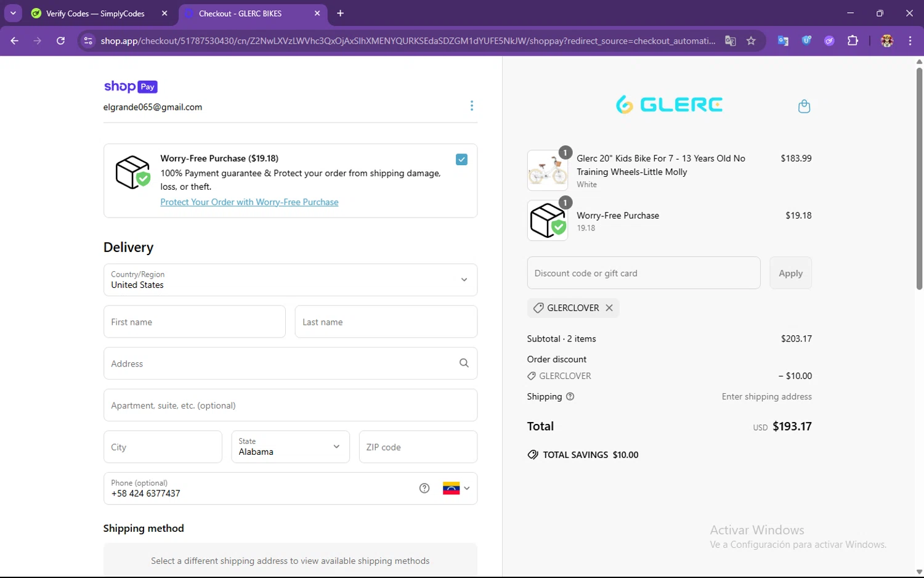Viewport: 924px width, 578px height.
Task: Open the phone country flag selector
Action: point(456,489)
